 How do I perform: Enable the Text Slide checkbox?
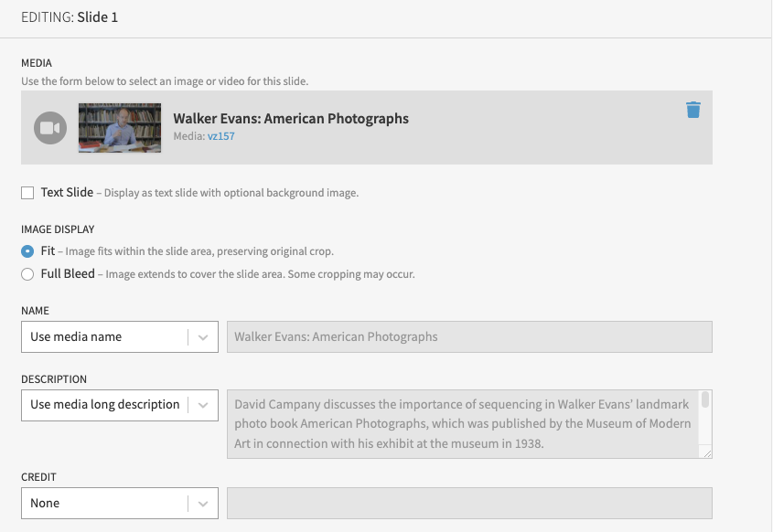[27, 193]
